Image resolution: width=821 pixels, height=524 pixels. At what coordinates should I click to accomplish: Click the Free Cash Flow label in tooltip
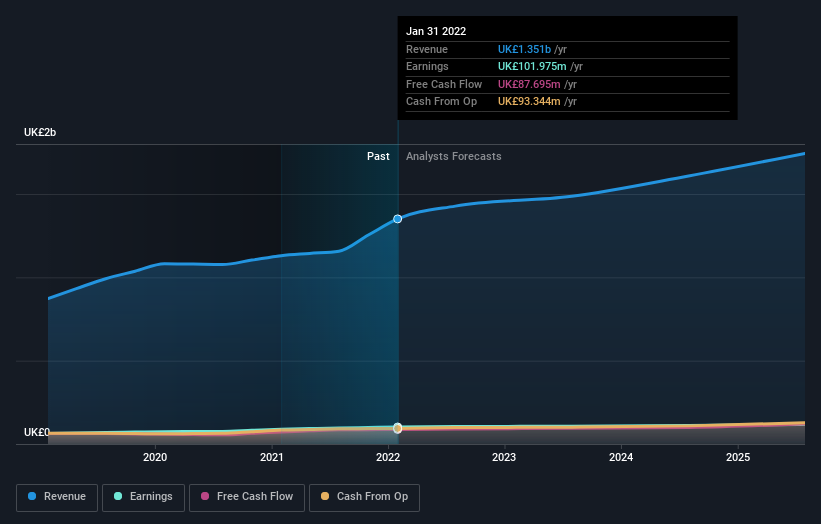point(444,84)
